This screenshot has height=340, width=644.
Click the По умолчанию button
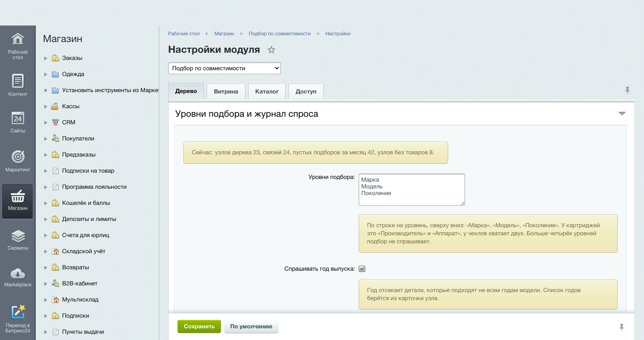251,327
